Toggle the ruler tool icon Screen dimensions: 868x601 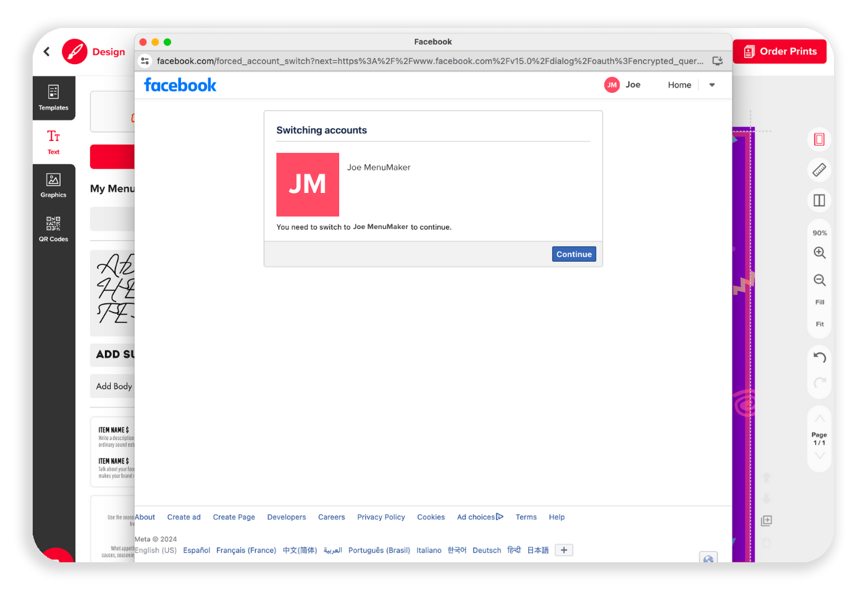click(x=819, y=170)
